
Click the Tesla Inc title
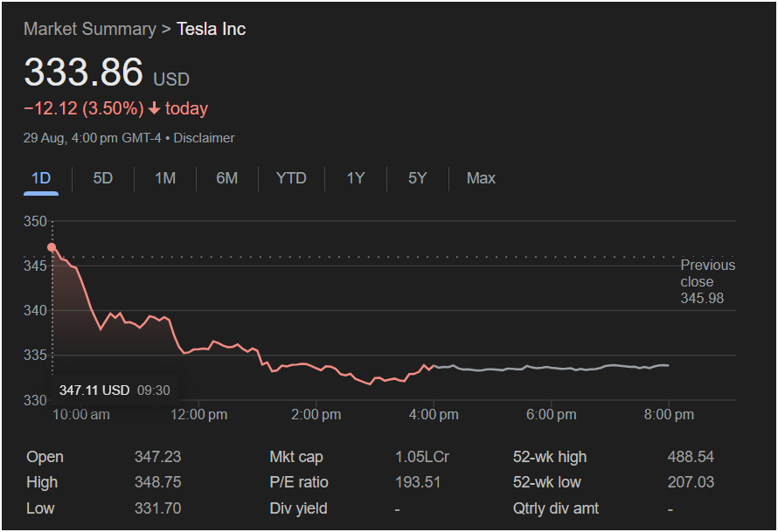tap(212, 29)
